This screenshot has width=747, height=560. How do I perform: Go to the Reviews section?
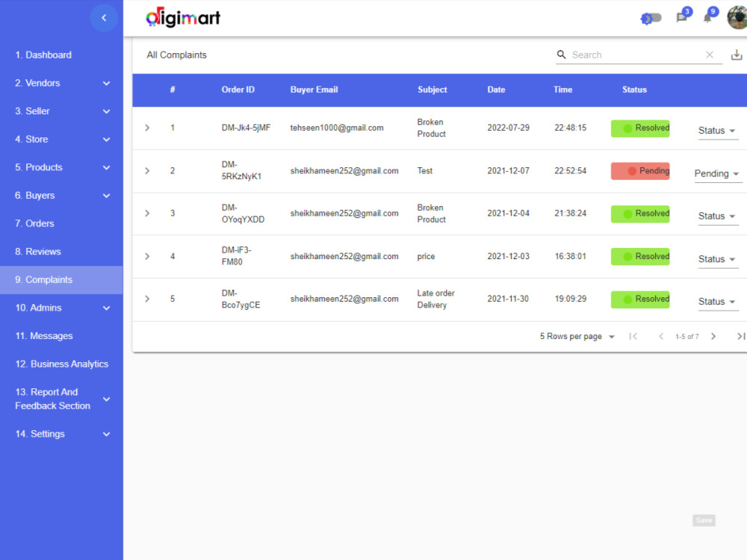61,252
